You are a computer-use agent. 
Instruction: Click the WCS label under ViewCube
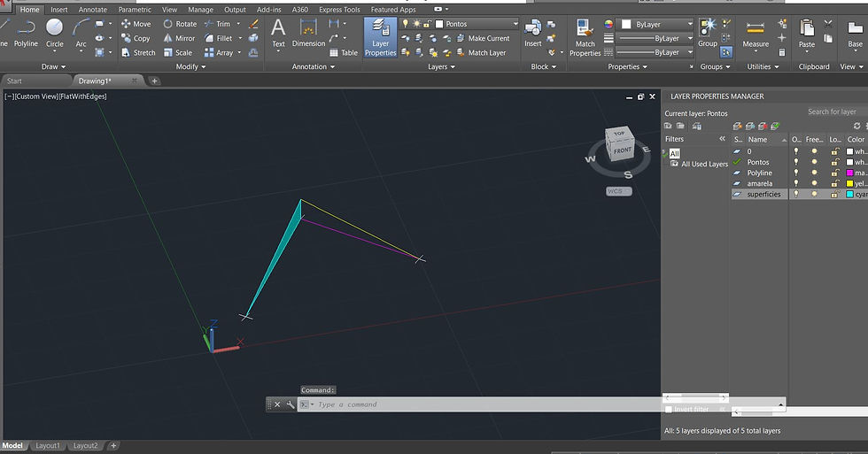(x=618, y=191)
